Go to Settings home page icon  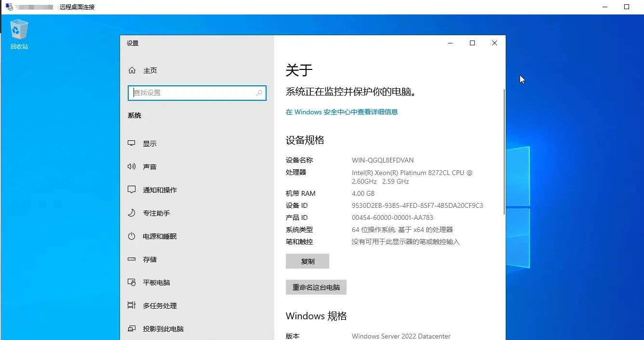tap(132, 70)
